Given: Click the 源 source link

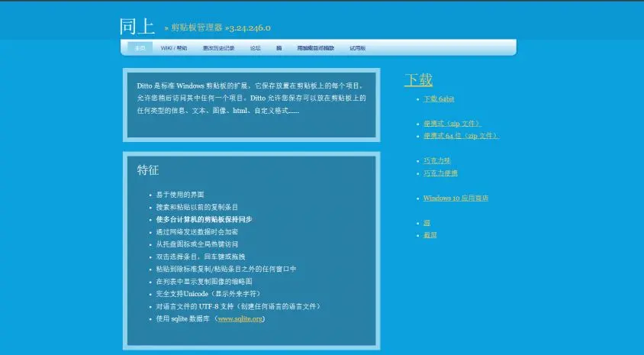Looking at the screenshot, I should click(427, 223).
